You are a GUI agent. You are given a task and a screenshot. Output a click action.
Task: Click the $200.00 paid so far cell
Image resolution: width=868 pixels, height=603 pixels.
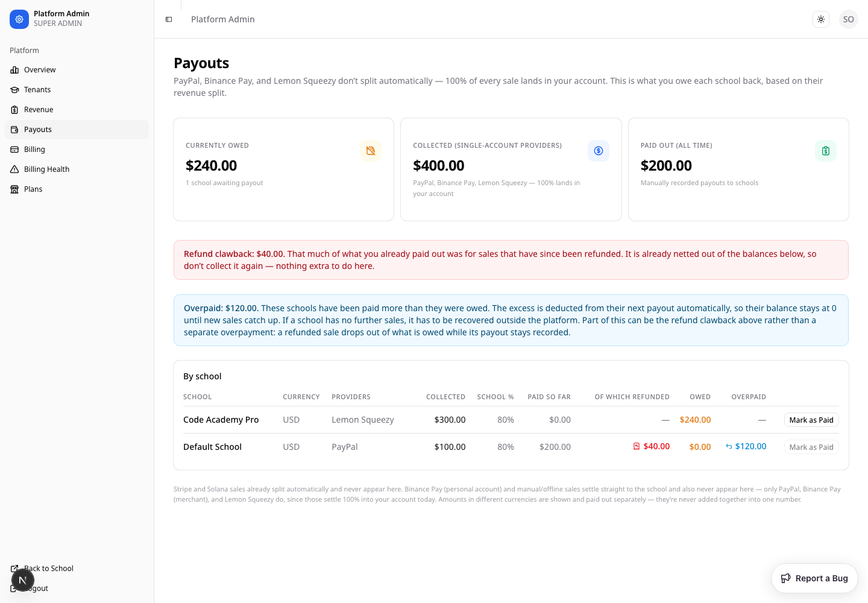[555, 447]
